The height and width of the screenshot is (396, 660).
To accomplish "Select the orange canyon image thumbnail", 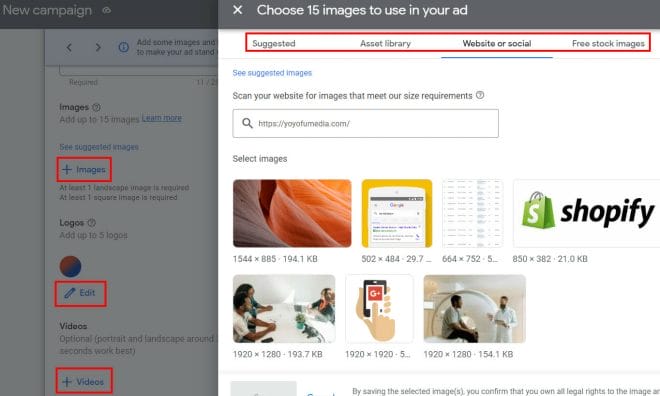I will 292,213.
